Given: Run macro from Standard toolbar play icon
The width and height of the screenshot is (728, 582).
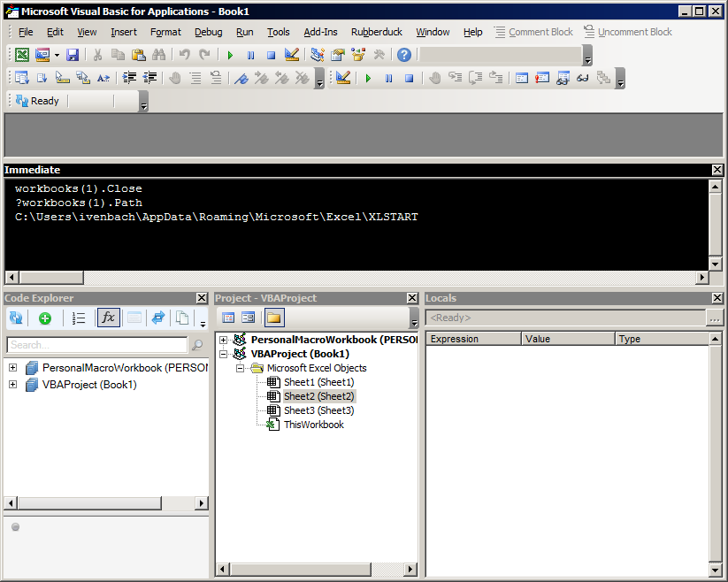Looking at the screenshot, I should click(230, 55).
